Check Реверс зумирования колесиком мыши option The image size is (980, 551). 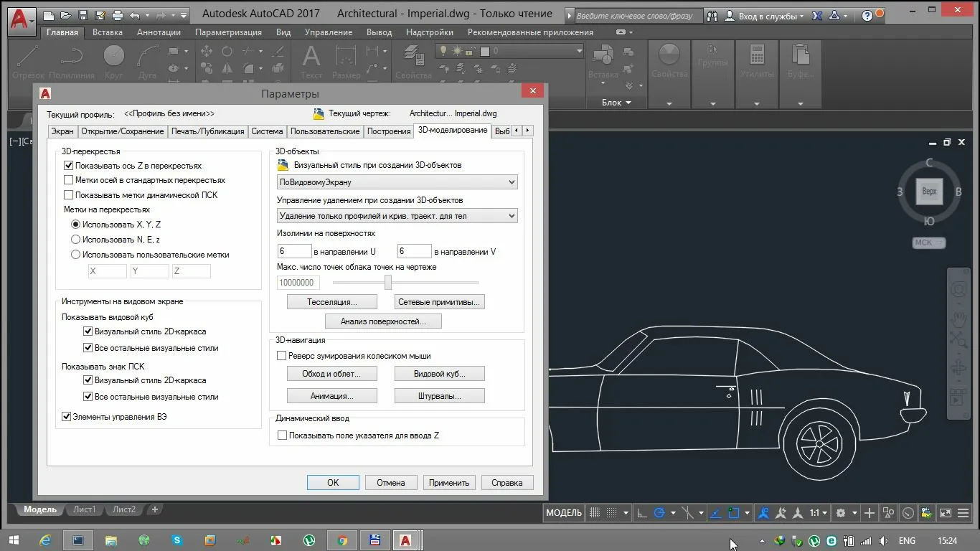point(282,356)
